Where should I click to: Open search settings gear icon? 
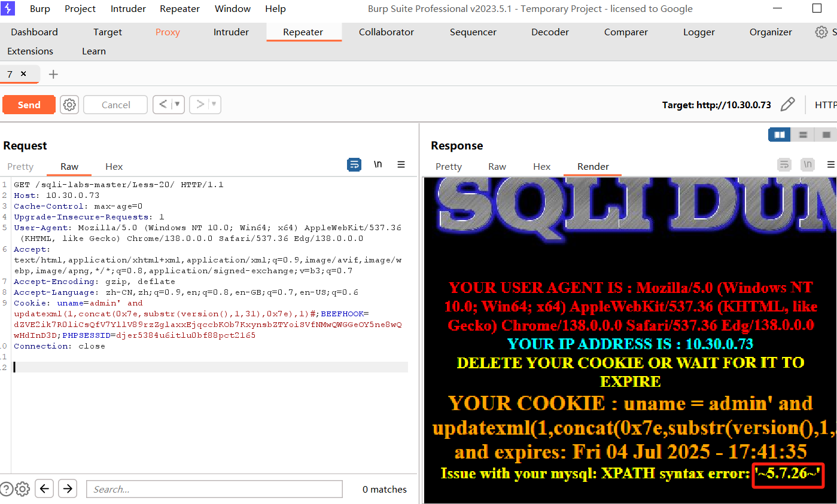pos(23,489)
